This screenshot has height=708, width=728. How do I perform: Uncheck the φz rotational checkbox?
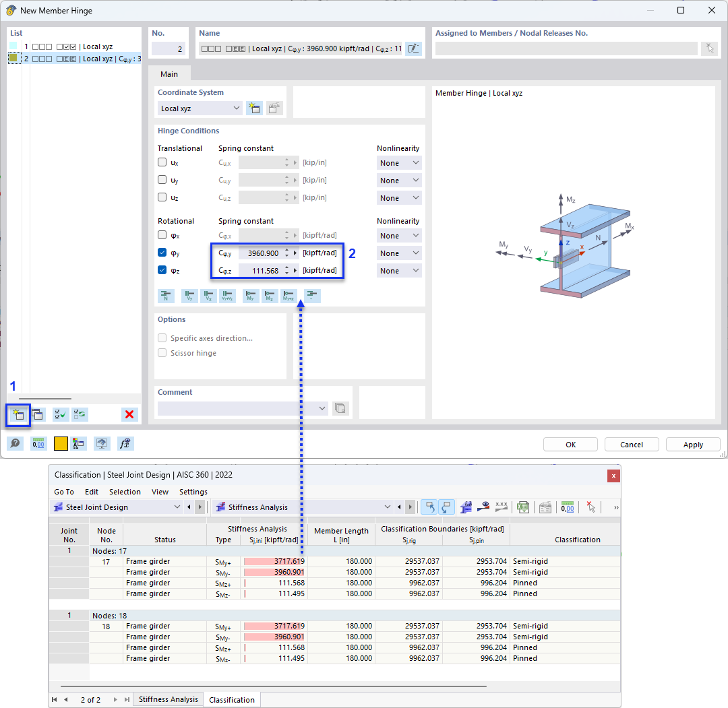(x=162, y=270)
